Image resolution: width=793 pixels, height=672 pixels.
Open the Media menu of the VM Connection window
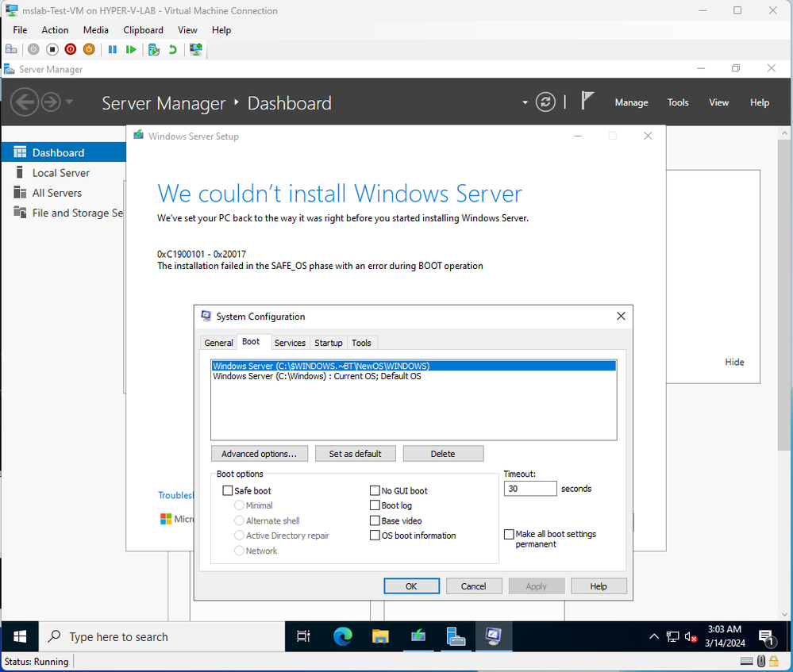[x=95, y=30]
